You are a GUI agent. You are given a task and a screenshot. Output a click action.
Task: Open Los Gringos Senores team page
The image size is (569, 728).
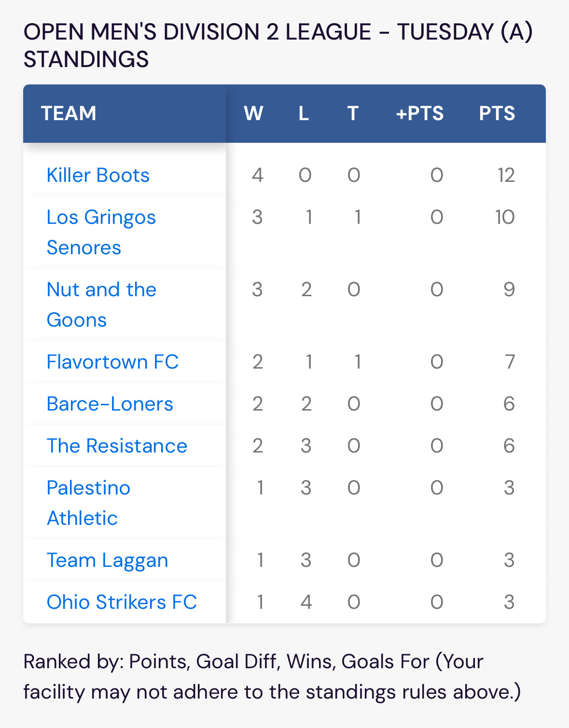click(101, 232)
